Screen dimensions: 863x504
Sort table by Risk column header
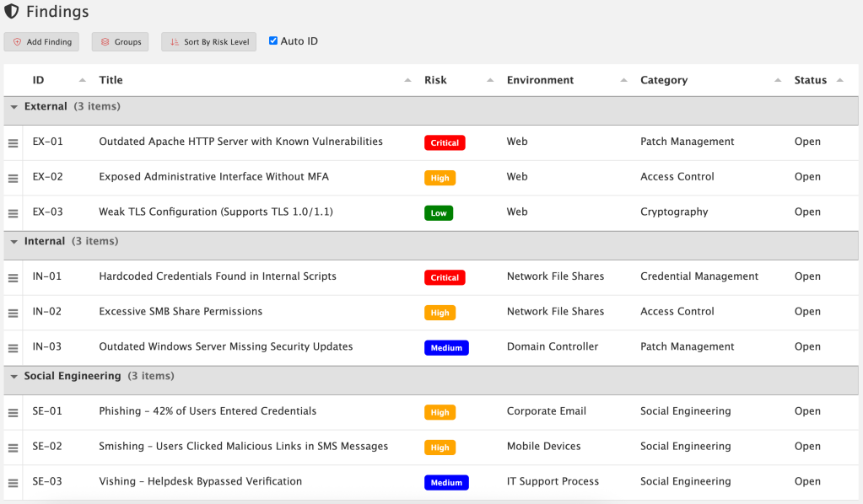[x=435, y=80]
